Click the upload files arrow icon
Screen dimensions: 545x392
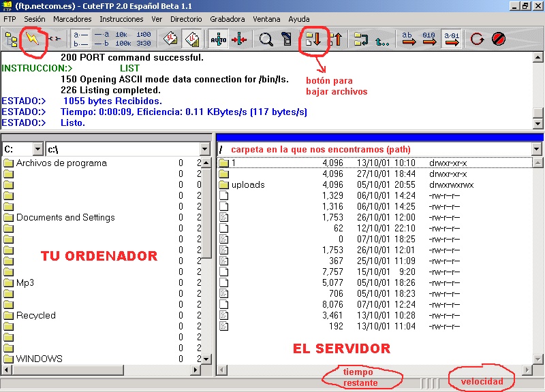335,39
